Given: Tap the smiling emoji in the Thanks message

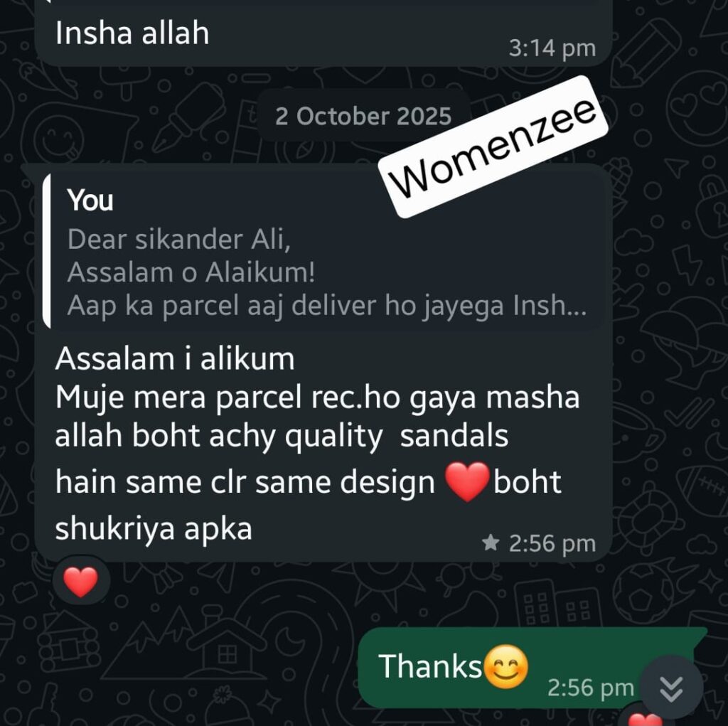Looking at the screenshot, I should [x=506, y=667].
